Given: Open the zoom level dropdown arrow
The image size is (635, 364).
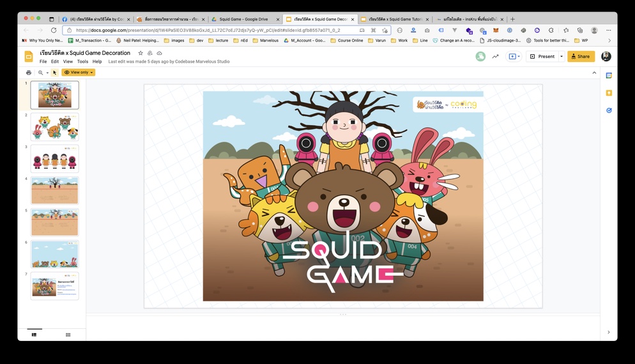Looking at the screenshot, I should click(47, 73).
